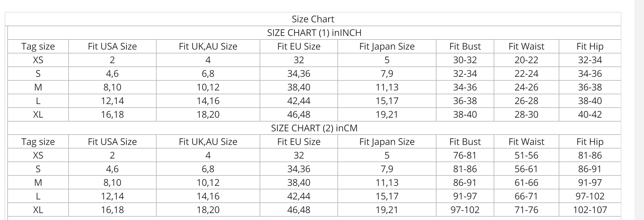Click EU size "46,48" in inch chart
This screenshot has width=644, height=220.
click(x=299, y=114)
